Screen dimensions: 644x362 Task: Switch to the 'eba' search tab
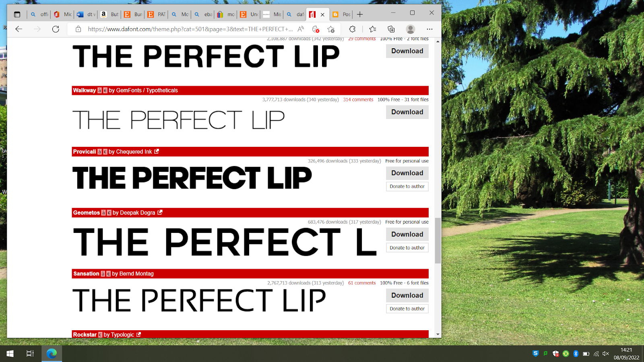tap(203, 14)
